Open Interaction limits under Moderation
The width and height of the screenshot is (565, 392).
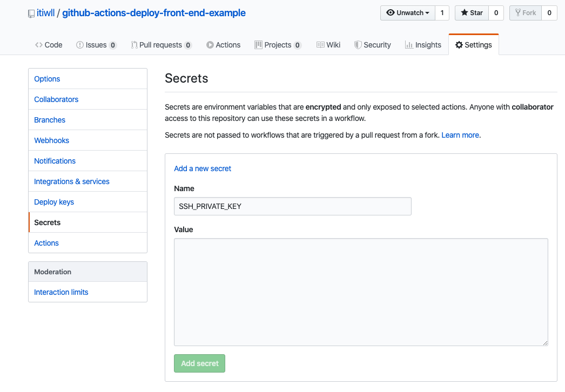tap(61, 292)
